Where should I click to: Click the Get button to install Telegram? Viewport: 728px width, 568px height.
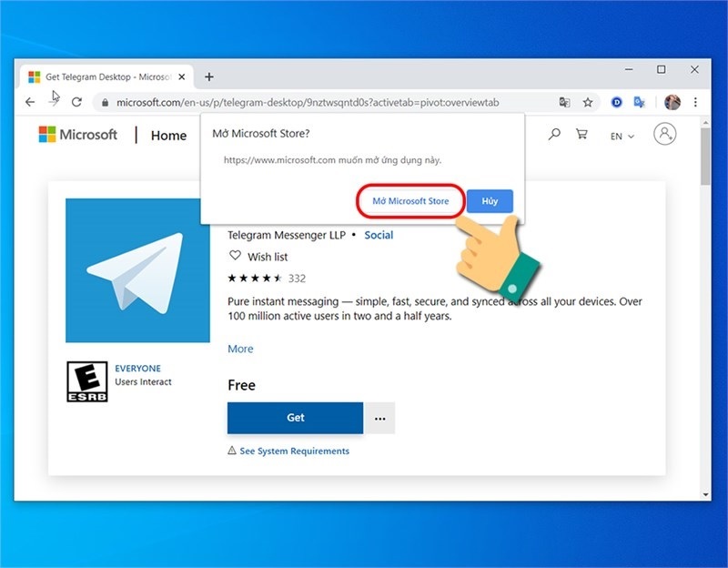coord(295,417)
